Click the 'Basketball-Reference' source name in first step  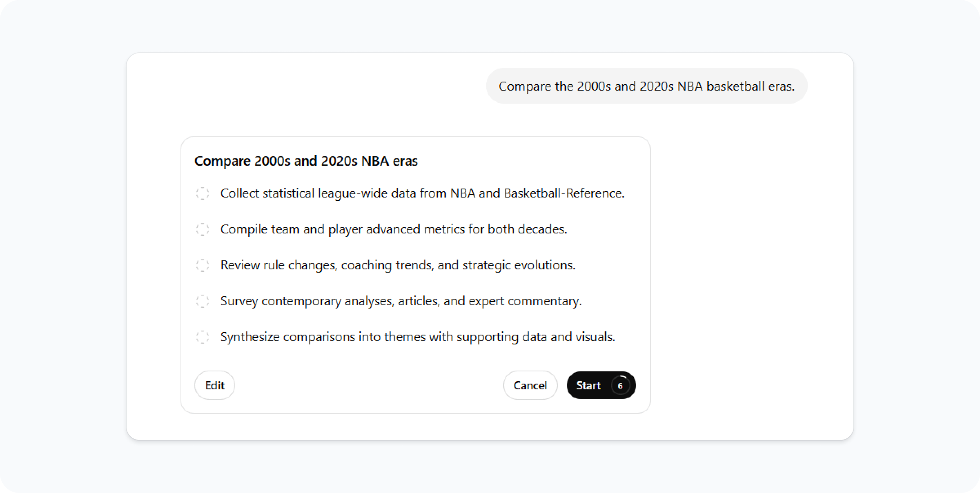click(x=563, y=193)
